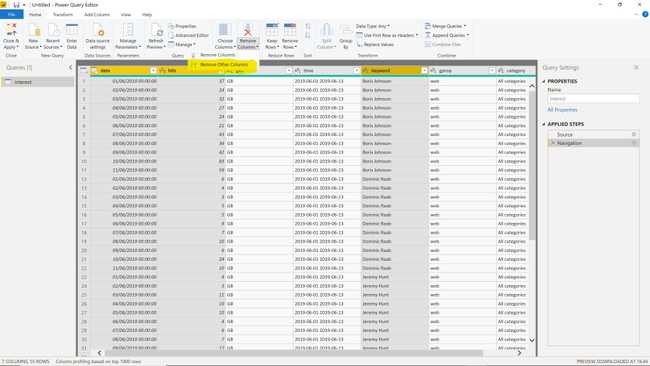Open the keyword column filter dropdown
650x366 pixels.
424,71
